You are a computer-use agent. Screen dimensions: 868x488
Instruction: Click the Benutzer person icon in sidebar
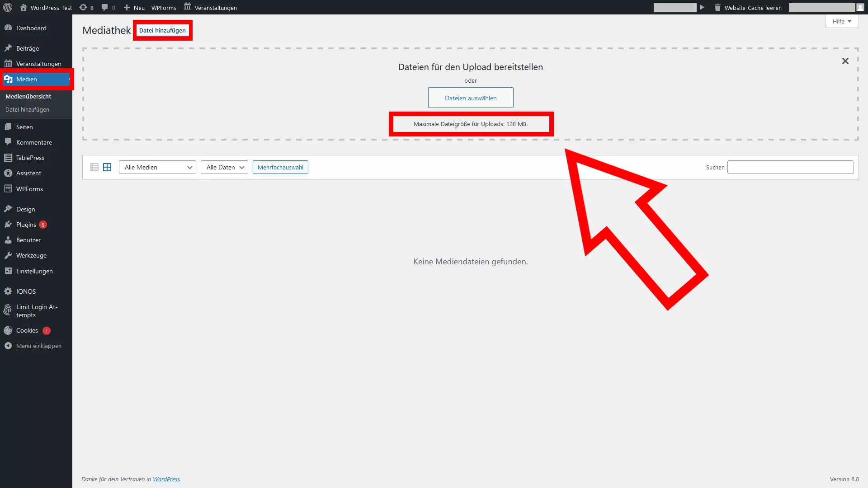(x=8, y=240)
